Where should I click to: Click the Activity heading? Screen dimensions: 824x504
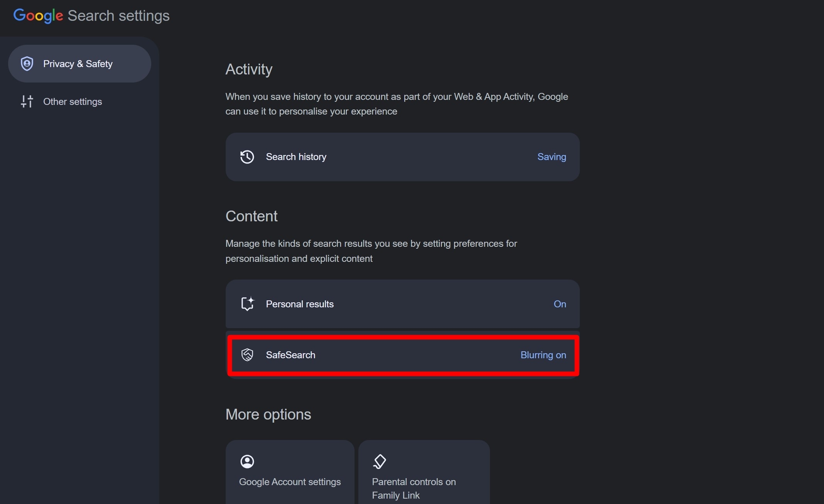coord(249,69)
